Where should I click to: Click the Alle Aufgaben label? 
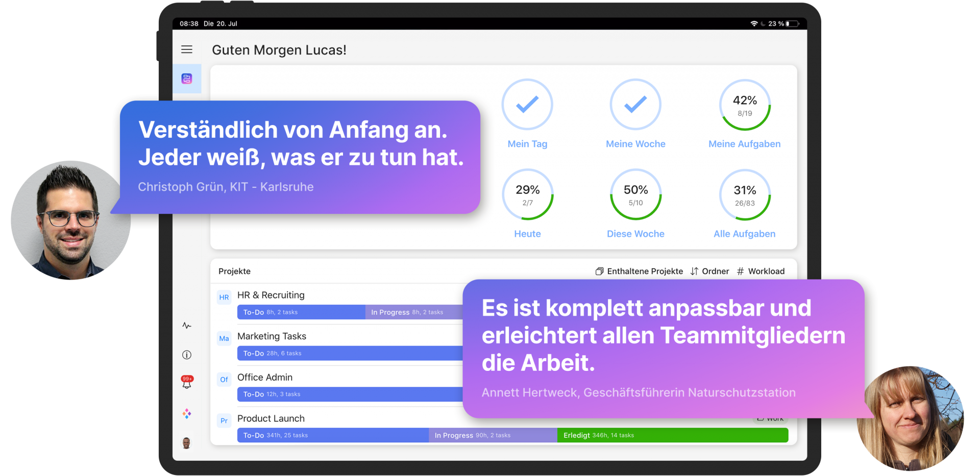[x=745, y=234]
